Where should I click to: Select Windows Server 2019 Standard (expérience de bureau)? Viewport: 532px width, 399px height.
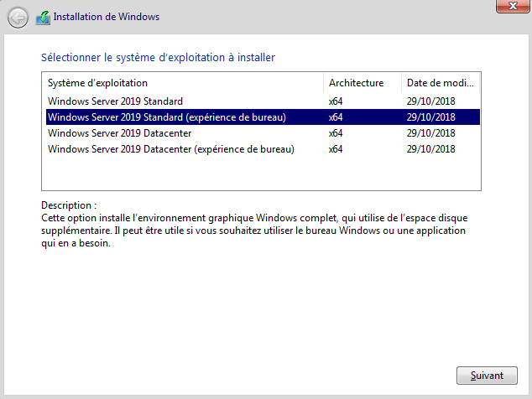coord(167,117)
